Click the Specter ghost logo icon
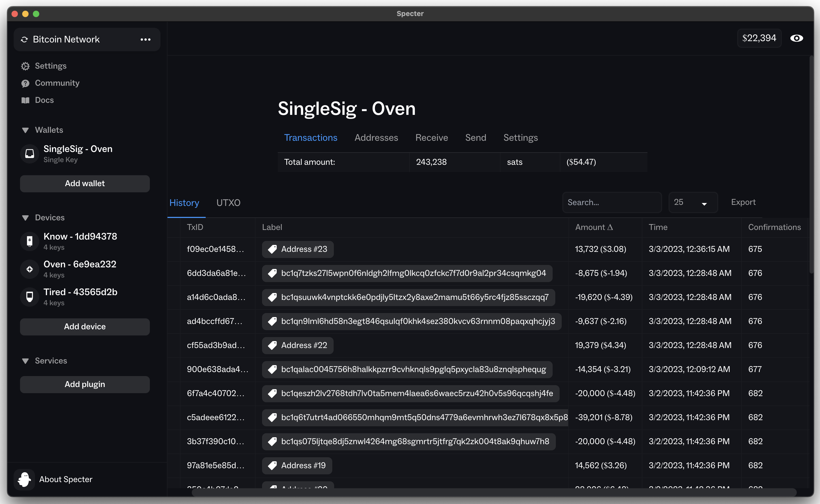The width and height of the screenshot is (820, 504). (24, 479)
